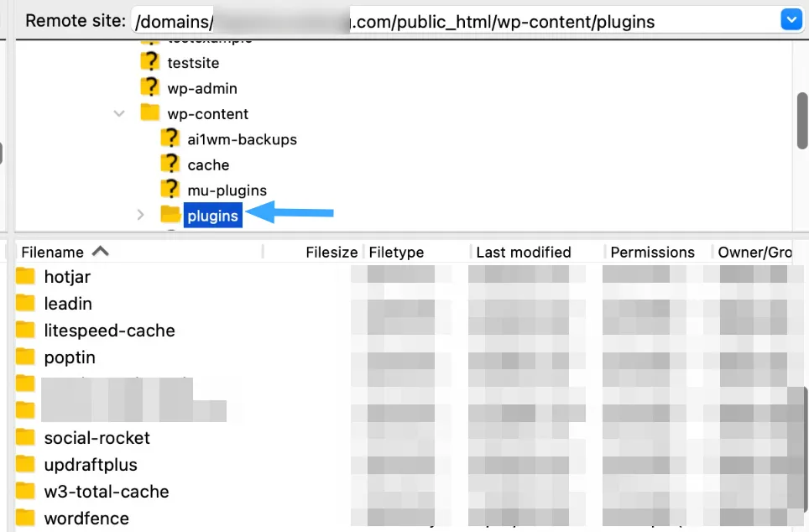This screenshot has height=532, width=809.
Task: Click the Filename sort direction arrow
Action: [x=101, y=251]
